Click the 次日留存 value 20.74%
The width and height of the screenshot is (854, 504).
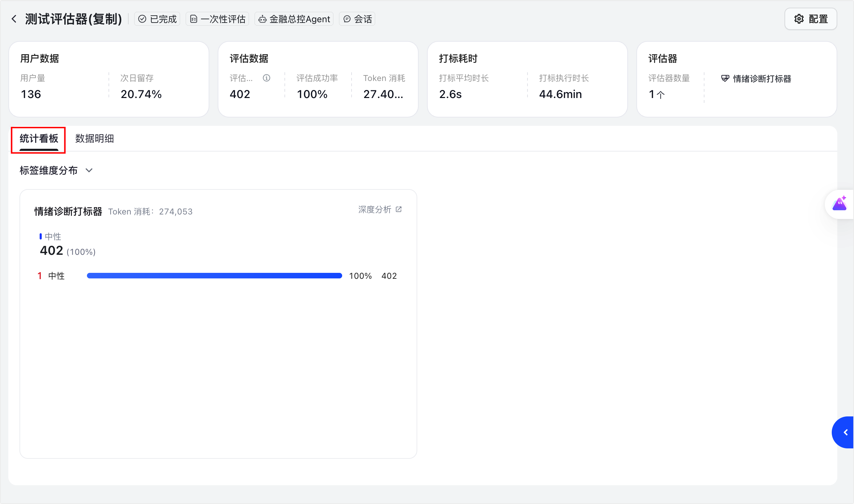pos(141,94)
